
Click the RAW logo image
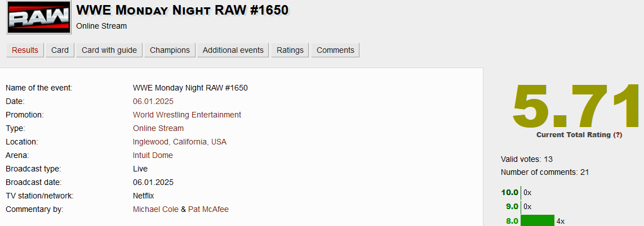pyautogui.click(x=39, y=17)
